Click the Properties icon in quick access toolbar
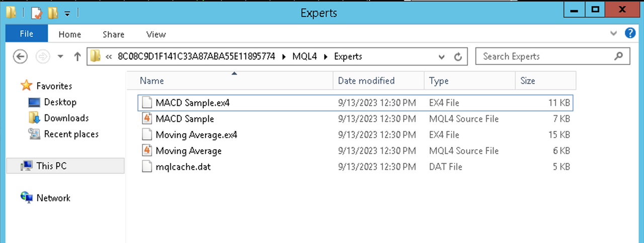644x243 pixels. point(36,13)
